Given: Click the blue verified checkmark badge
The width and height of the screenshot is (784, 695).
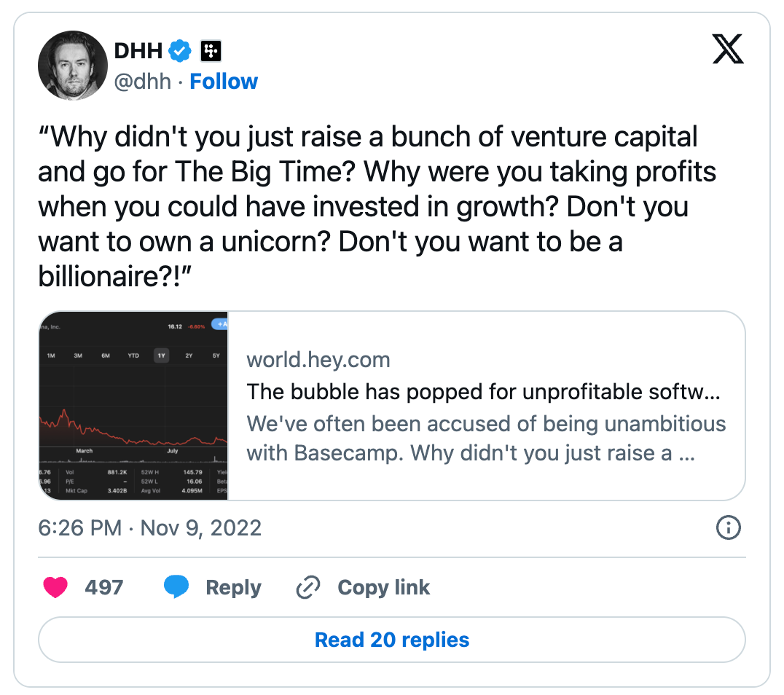Looking at the screenshot, I should [180, 51].
